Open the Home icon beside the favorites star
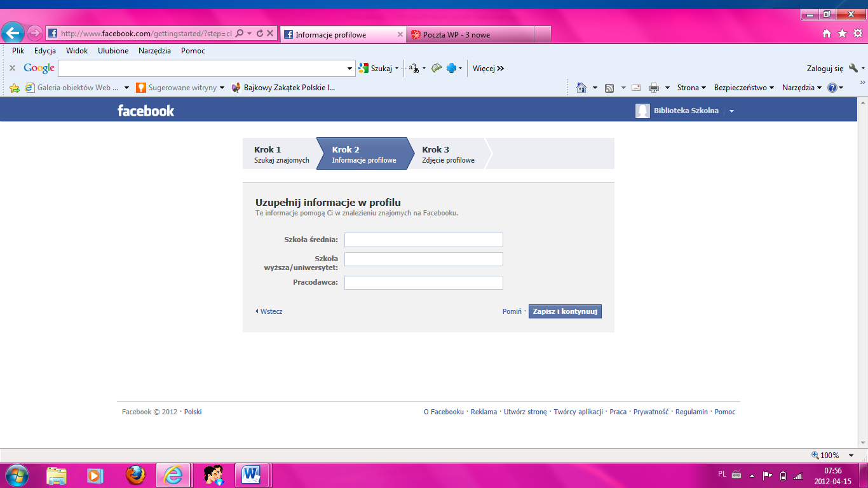This screenshot has height=488, width=868. 827,33
